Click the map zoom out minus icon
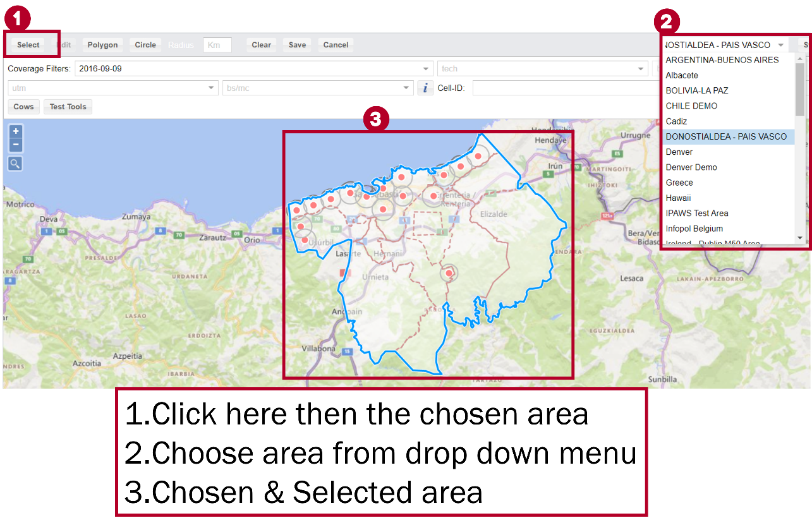 point(15,145)
